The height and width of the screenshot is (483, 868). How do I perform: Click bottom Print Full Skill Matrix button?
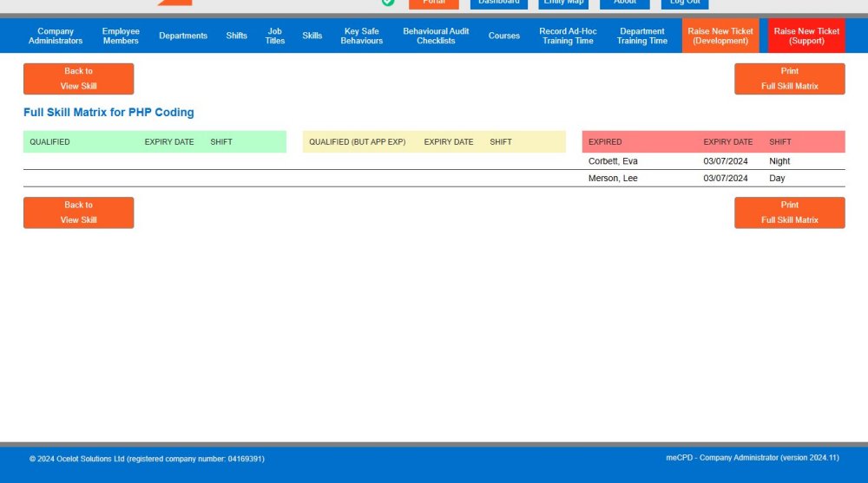[789, 212]
